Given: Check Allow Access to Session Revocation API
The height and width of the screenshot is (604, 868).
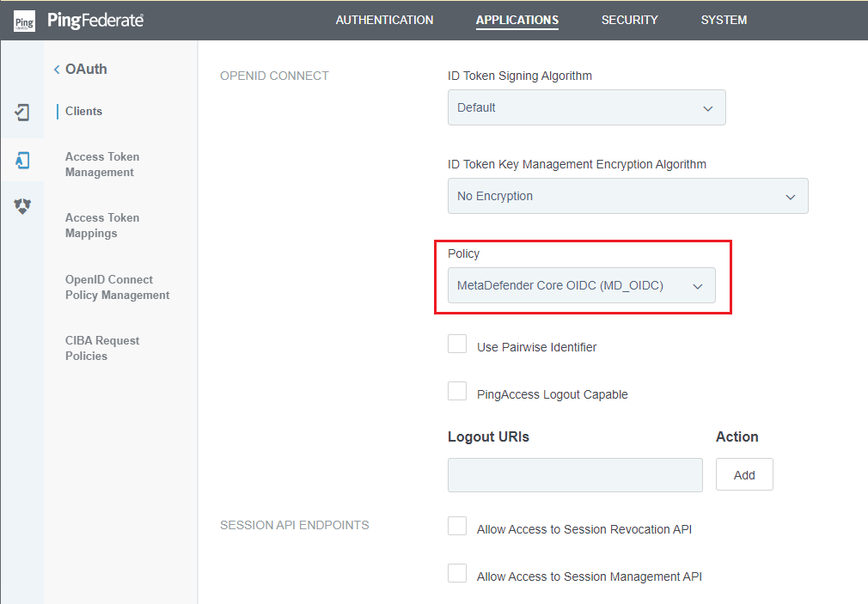Looking at the screenshot, I should [457, 526].
